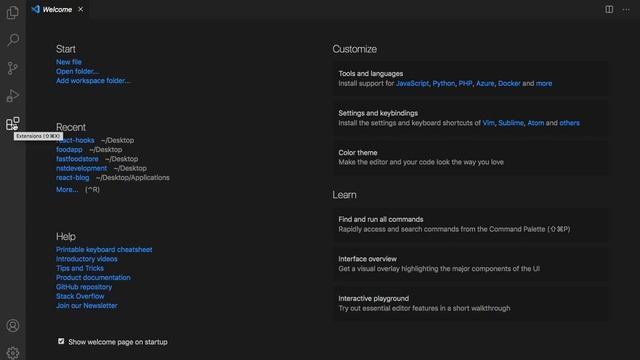The height and width of the screenshot is (360, 640).
Task: Open recent project react-hooks
Action: point(75,140)
